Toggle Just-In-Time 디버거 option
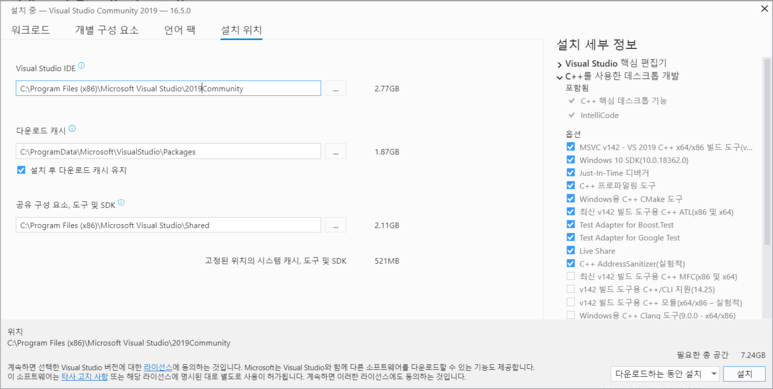The height and width of the screenshot is (389, 773). pos(571,173)
